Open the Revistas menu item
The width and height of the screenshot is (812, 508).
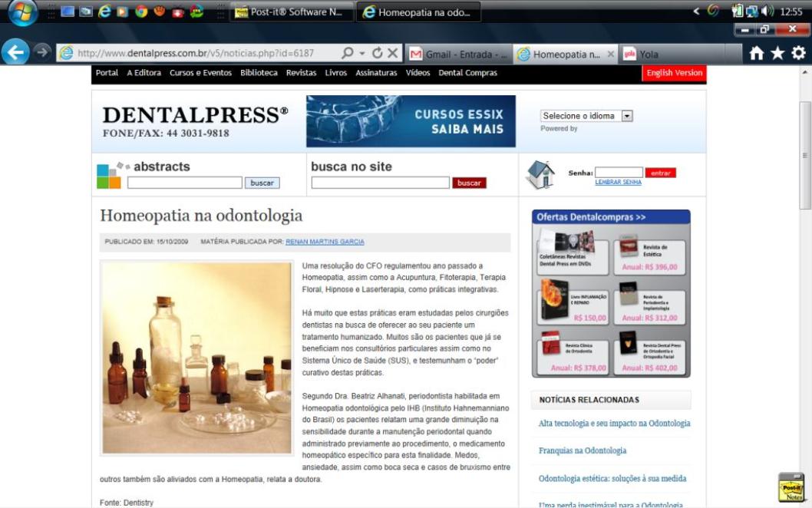click(301, 73)
